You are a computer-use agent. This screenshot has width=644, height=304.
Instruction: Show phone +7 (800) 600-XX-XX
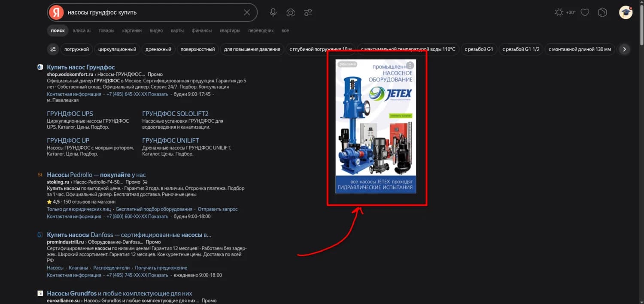[x=137, y=217]
